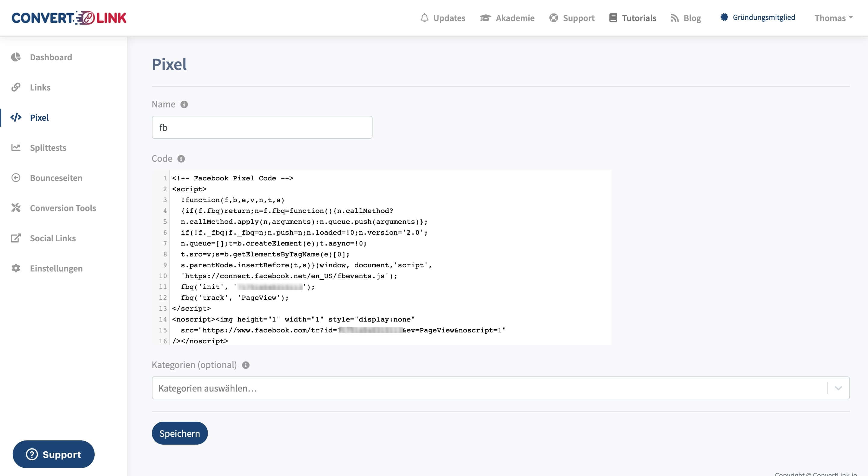This screenshot has width=868, height=476.
Task: Open the floating Support chat button
Action: 54,454
